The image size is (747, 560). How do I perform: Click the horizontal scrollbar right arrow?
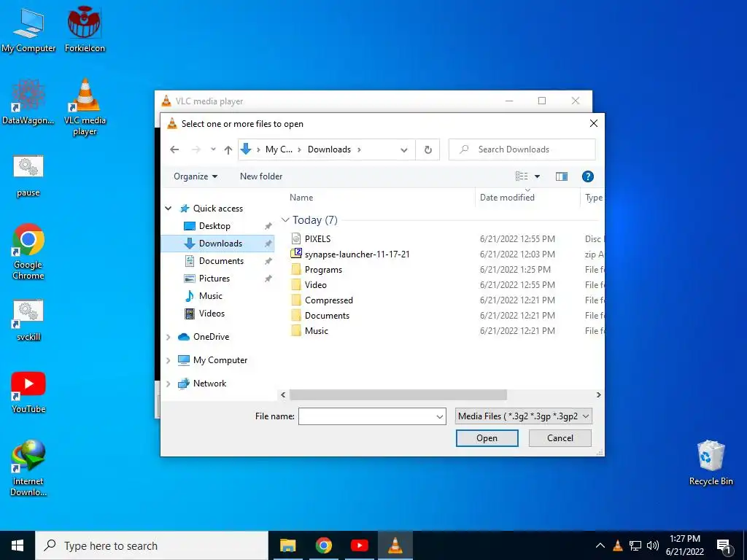(x=598, y=394)
